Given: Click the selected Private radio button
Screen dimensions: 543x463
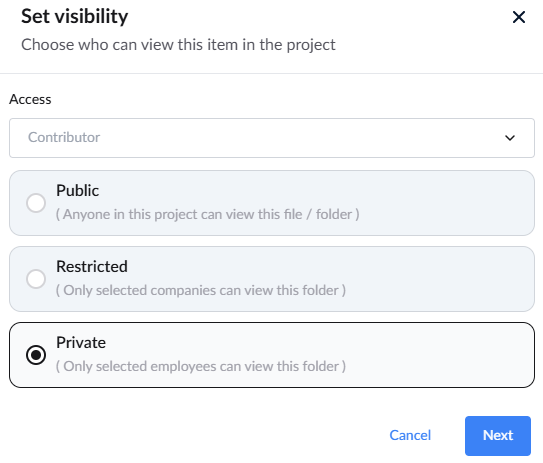Looking at the screenshot, I should (x=36, y=355).
